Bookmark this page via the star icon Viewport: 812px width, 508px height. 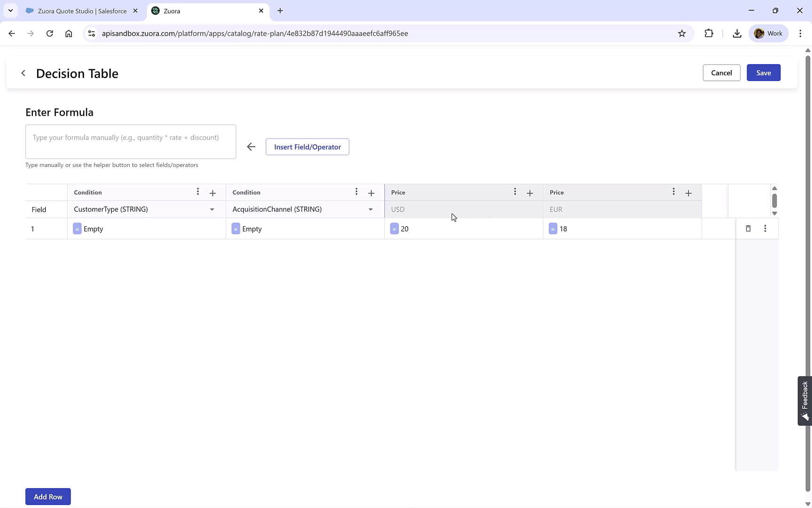click(682, 33)
